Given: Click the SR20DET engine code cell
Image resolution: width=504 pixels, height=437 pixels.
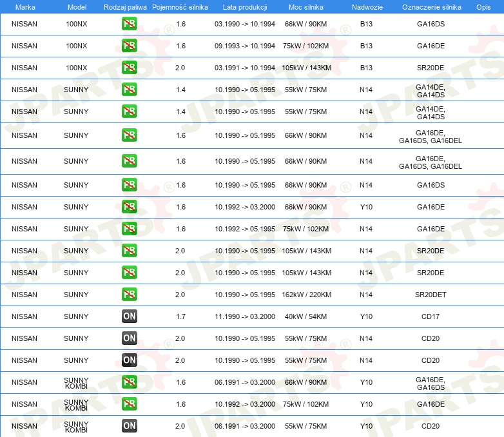Looking at the screenshot, I should 431,295.
